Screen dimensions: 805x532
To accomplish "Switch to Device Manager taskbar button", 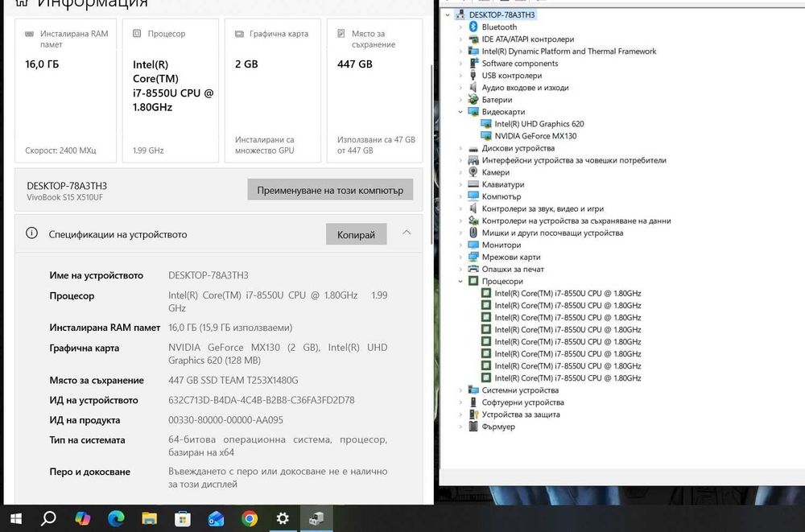I will pos(316,518).
